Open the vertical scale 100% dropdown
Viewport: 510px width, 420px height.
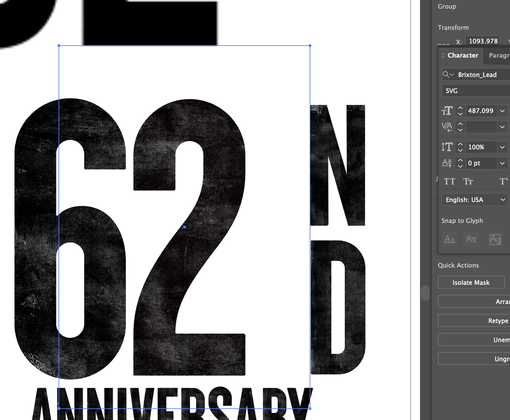coord(502,147)
